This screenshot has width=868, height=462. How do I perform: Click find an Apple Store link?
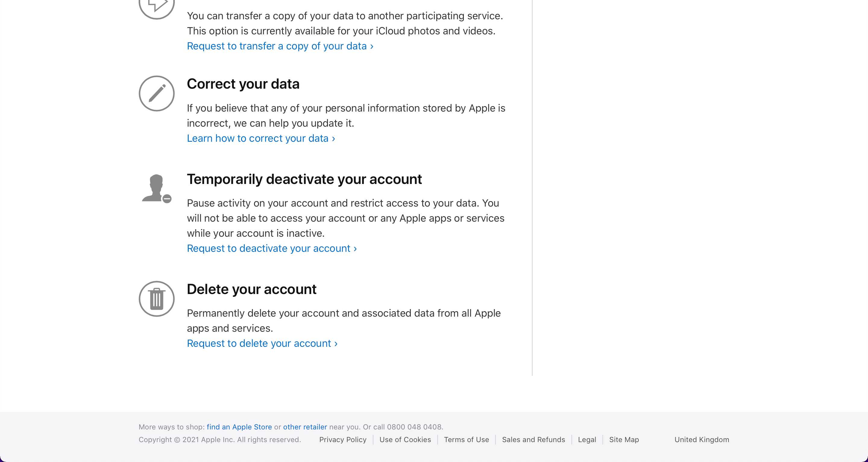tap(239, 427)
